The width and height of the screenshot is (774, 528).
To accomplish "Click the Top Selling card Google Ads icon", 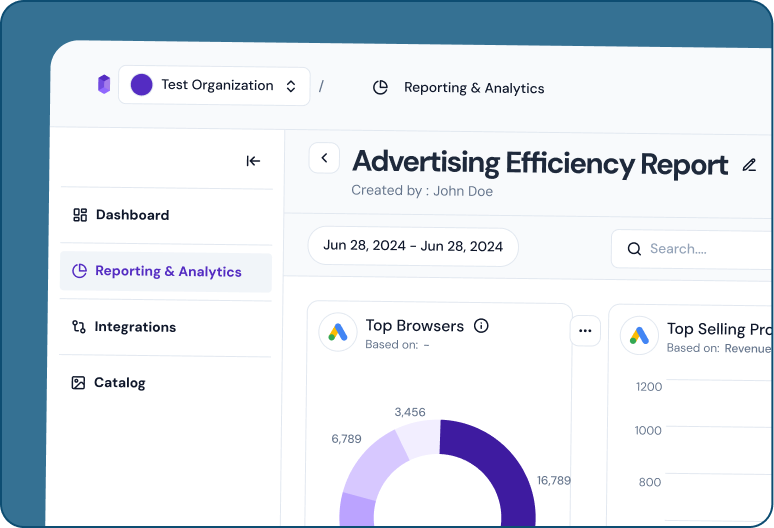I will pyautogui.click(x=639, y=336).
